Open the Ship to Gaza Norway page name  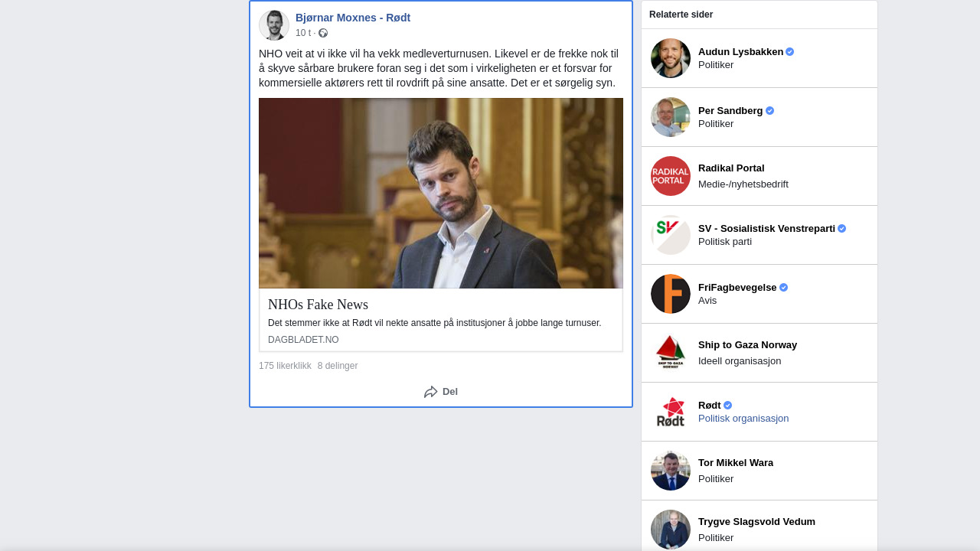click(x=747, y=345)
